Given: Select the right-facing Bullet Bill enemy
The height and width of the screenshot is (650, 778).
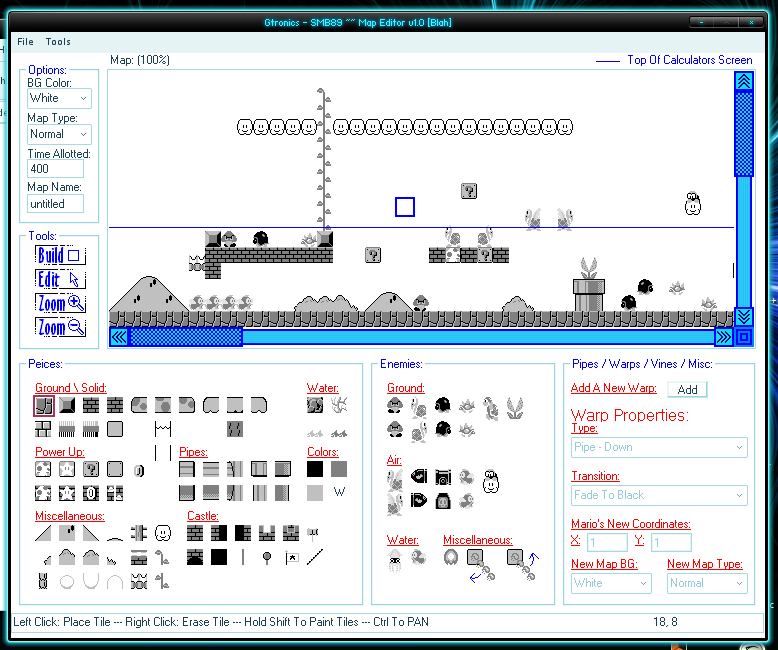Looking at the screenshot, I should tap(419, 500).
